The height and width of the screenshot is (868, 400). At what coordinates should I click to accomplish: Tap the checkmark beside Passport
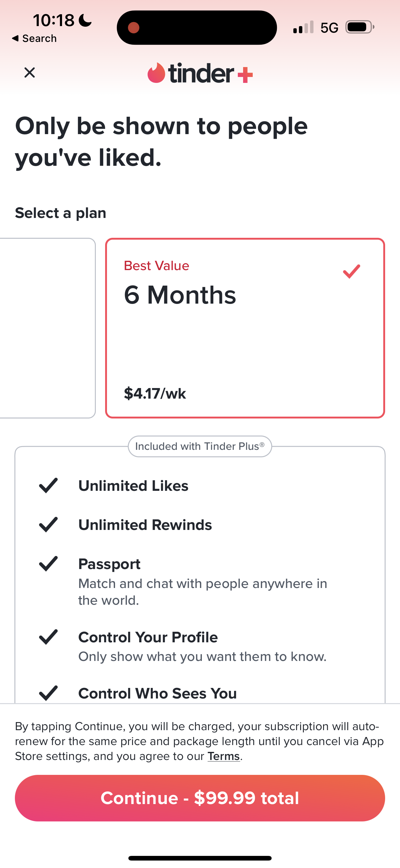[x=48, y=564]
